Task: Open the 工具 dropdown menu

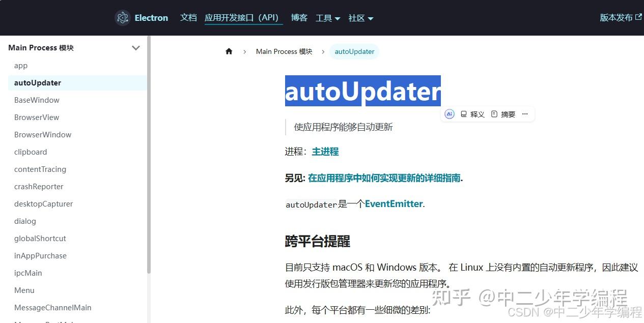Action: [x=328, y=18]
